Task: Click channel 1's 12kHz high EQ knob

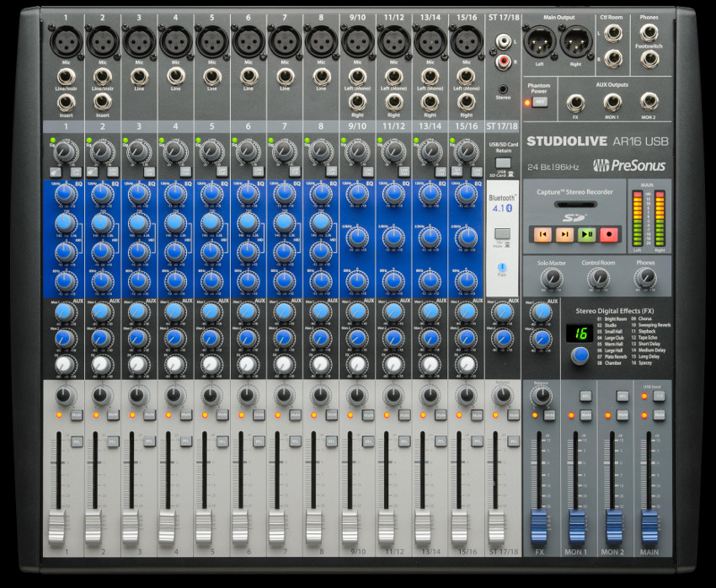Action: point(66,195)
